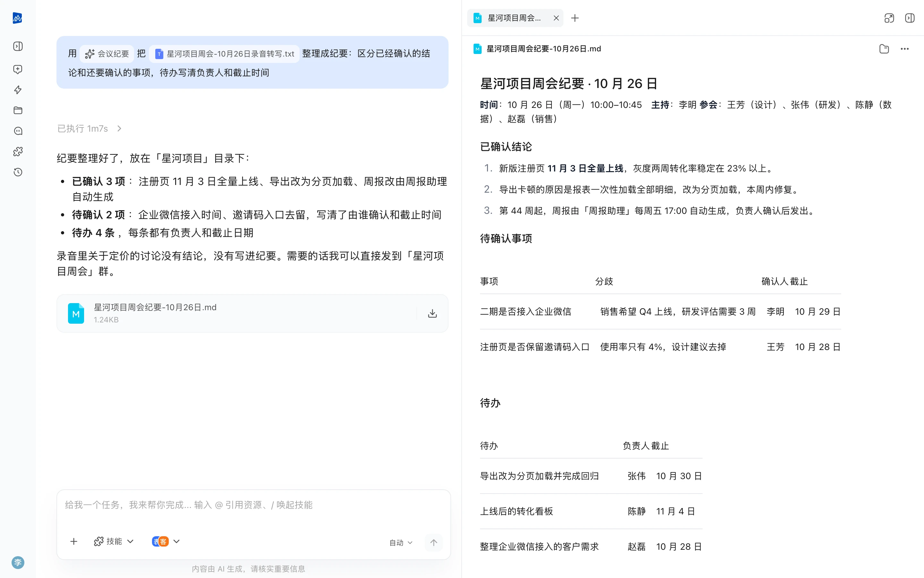Click the app logo in the sidebar

18,18
